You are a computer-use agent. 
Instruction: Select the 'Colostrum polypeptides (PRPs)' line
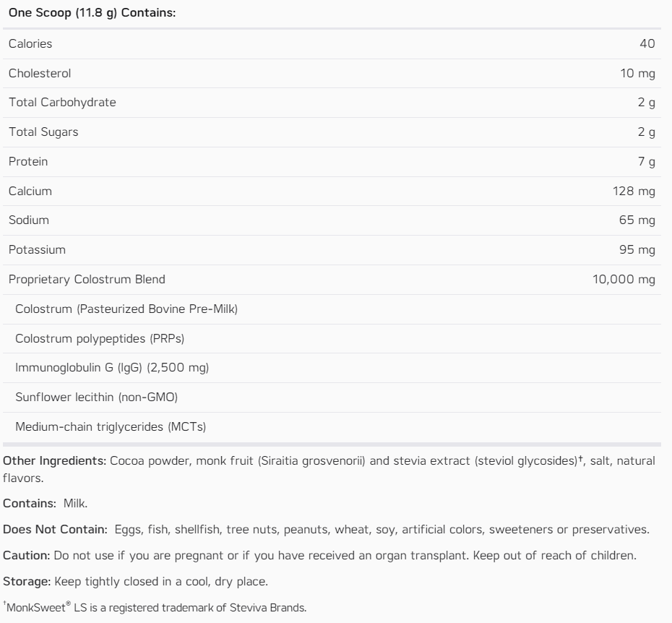[x=103, y=339]
